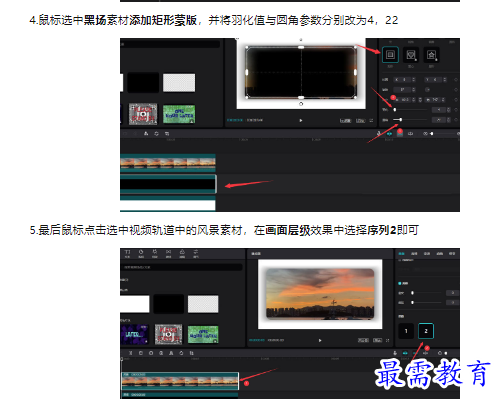Click the mask X position field in step 4
The width and height of the screenshot is (499, 405).
pos(402,80)
